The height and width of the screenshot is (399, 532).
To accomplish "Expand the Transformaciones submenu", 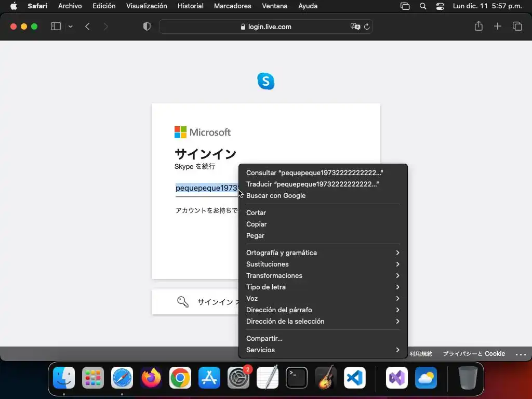I will click(x=323, y=275).
